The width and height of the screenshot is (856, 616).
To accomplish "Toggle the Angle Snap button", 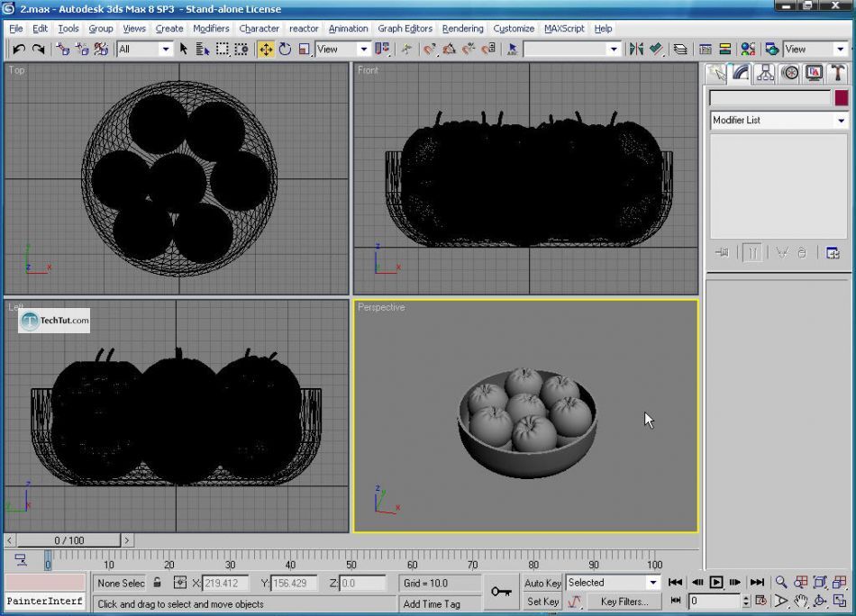I will tap(450, 50).
